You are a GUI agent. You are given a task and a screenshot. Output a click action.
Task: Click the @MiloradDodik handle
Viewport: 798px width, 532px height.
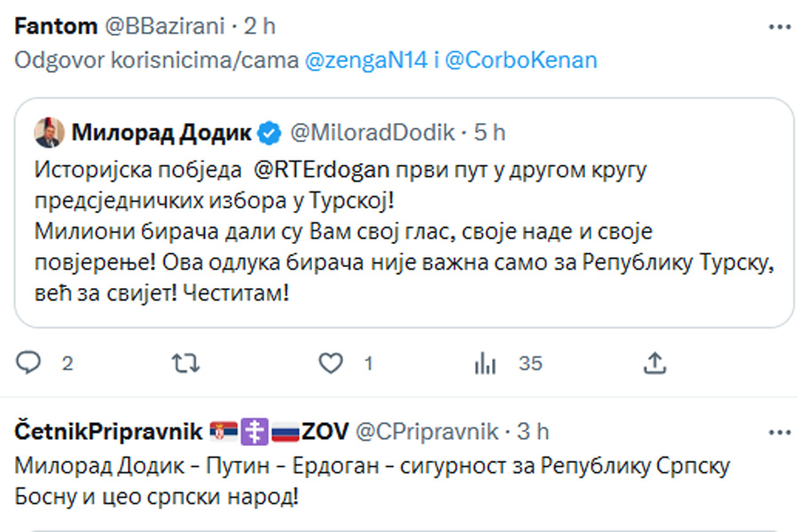point(372,133)
